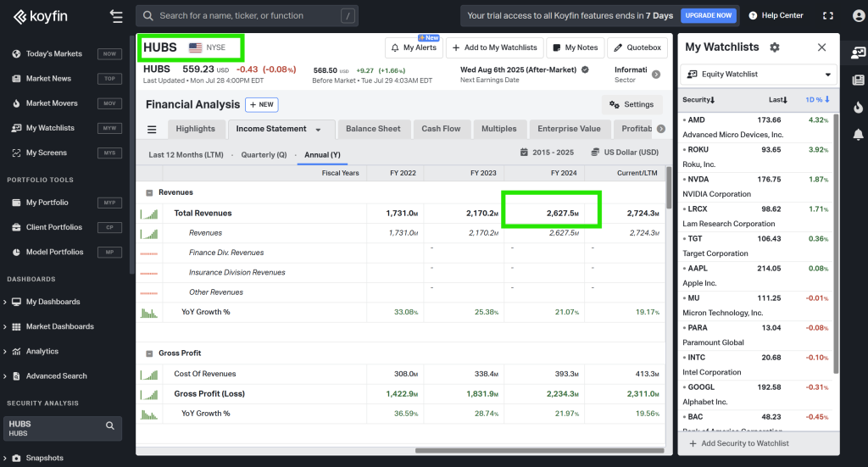The image size is (868, 467).
Task: Open the flame icon in right rail
Action: click(858, 107)
